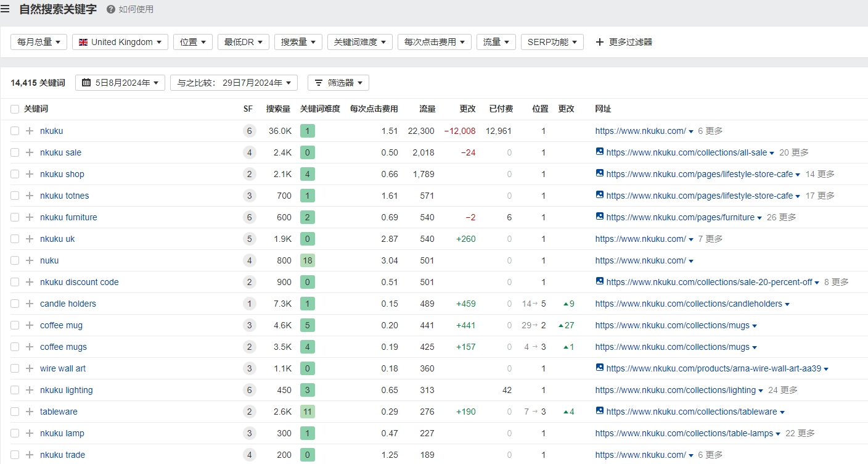Expand URL arrow for collections/candleholders
Viewport: 868px width, 464px height.
click(787, 304)
